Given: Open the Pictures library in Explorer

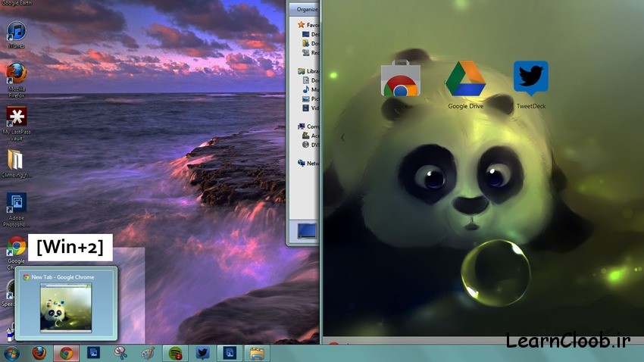Looking at the screenshot, I should coord(311,99).
